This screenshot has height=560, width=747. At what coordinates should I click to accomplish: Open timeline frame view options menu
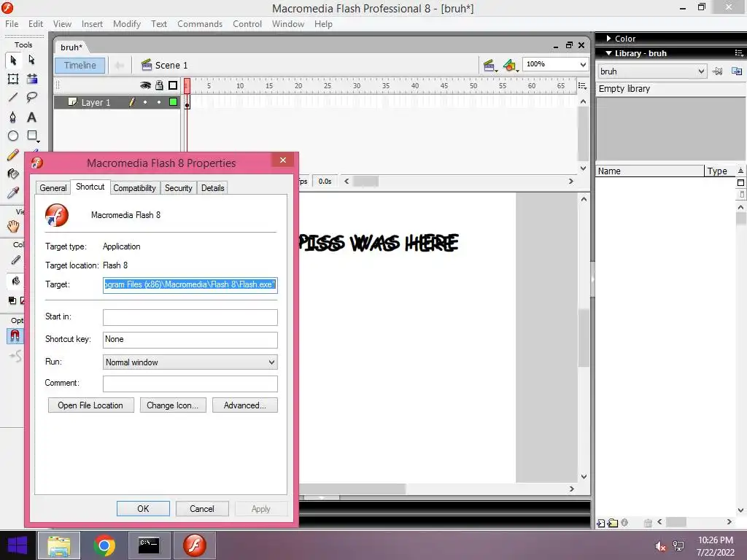click(582, 86)
